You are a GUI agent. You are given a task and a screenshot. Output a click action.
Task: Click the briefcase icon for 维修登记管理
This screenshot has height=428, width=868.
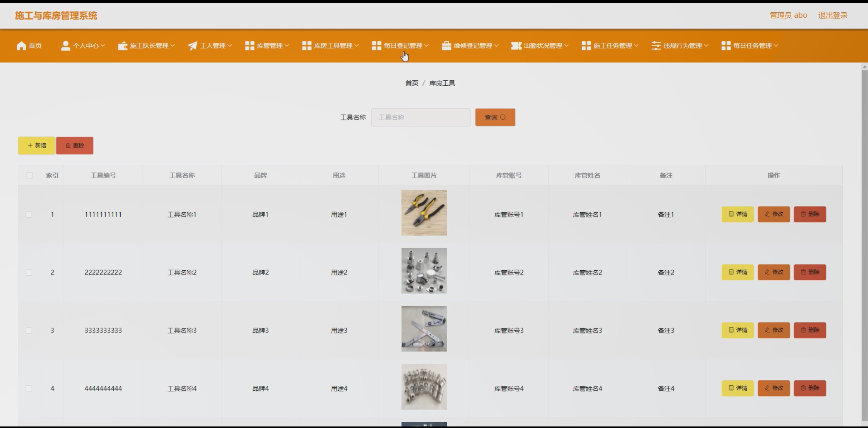tap(446, 46)
